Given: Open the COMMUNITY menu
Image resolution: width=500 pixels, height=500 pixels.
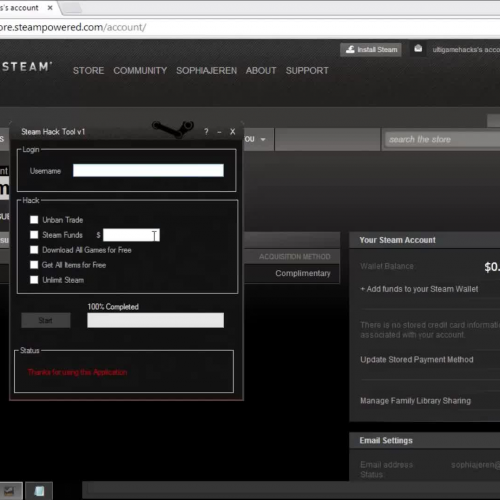Looking at the screenshot, I should click(140, 71).
